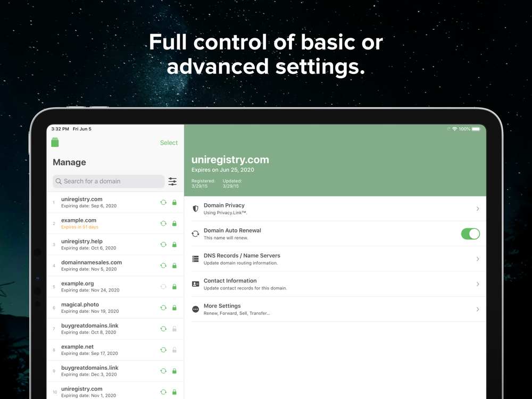Toggle auto-renew icon for domainnamesales.com
Screen dimensions: 532x399
point(163,265)
